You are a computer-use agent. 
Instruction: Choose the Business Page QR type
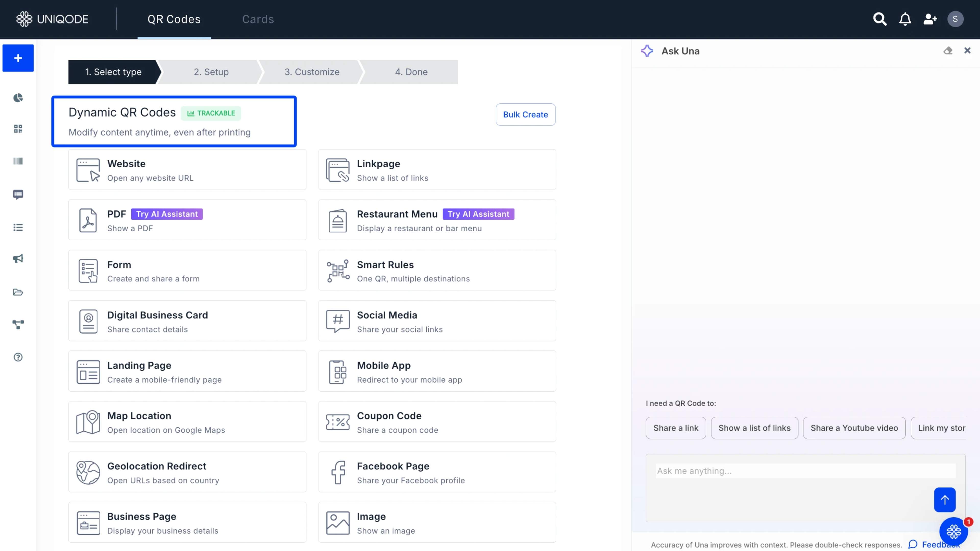(187, 522)
